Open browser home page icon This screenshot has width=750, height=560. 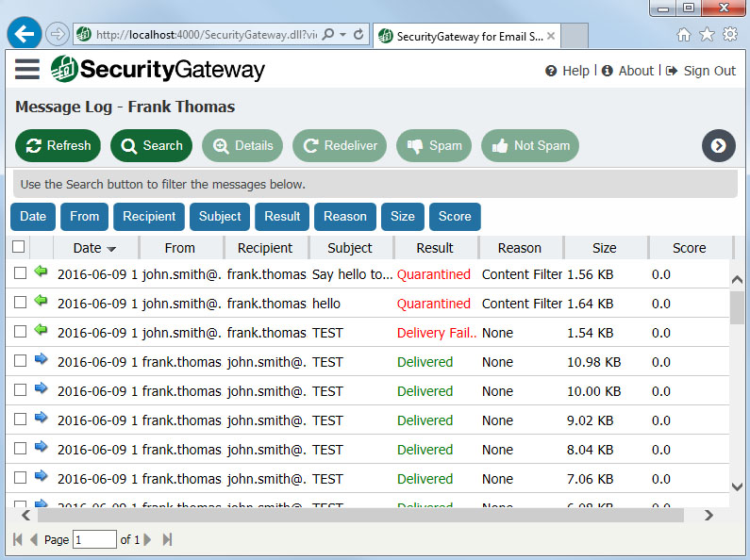coord(684,34)
